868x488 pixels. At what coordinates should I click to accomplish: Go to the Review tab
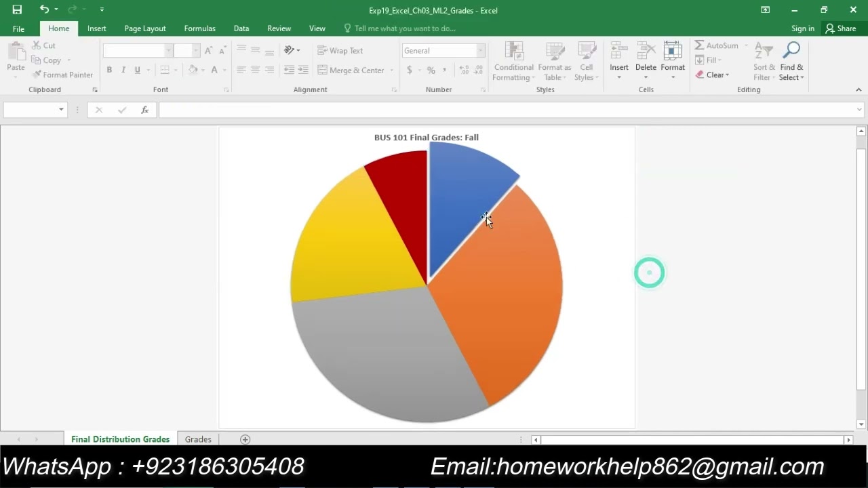(x=279, y=28)
